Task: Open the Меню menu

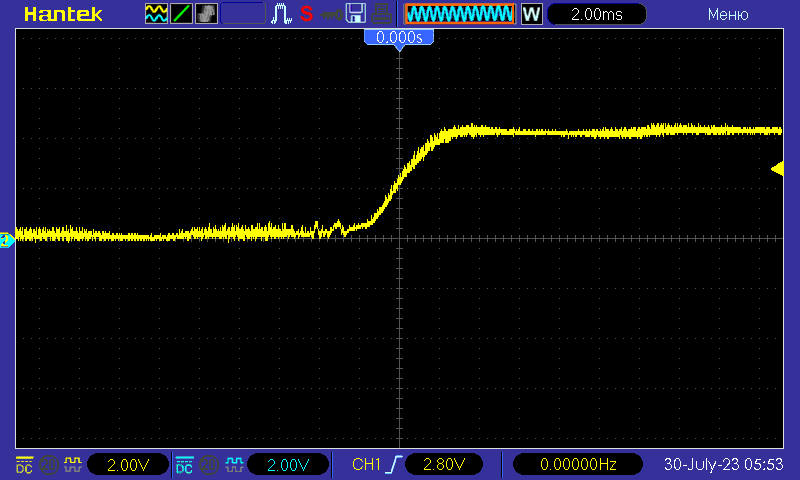Action: tap(728, 14)
